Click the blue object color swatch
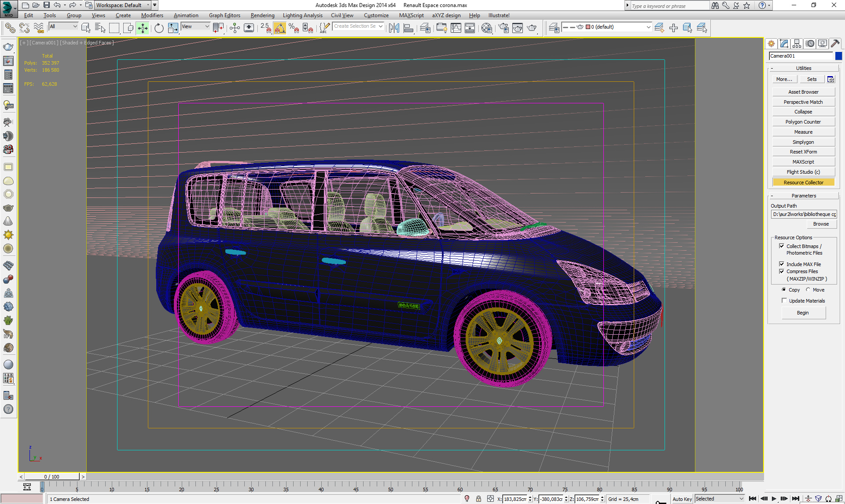845x504 pixels. [x=838, y=56]
